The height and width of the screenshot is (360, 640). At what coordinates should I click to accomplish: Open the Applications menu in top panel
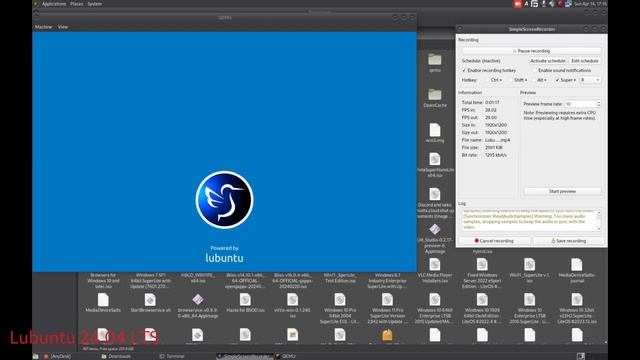click(x=54, y=4)
